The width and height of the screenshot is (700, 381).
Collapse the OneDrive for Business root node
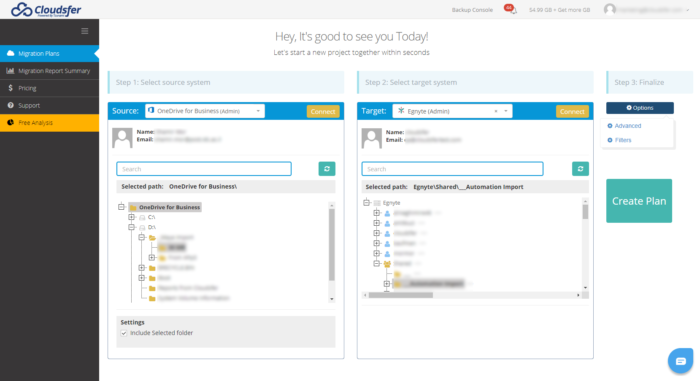click(x=121, y=207)
